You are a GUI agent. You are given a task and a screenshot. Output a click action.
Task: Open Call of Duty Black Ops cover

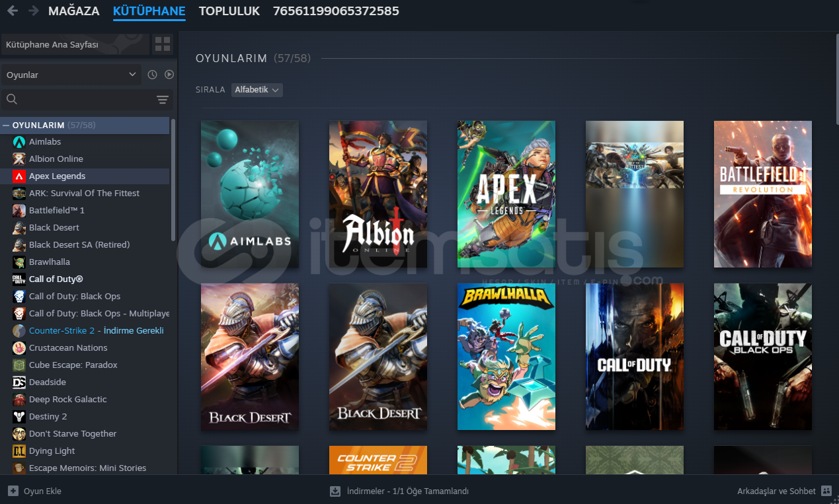[763, 357]
